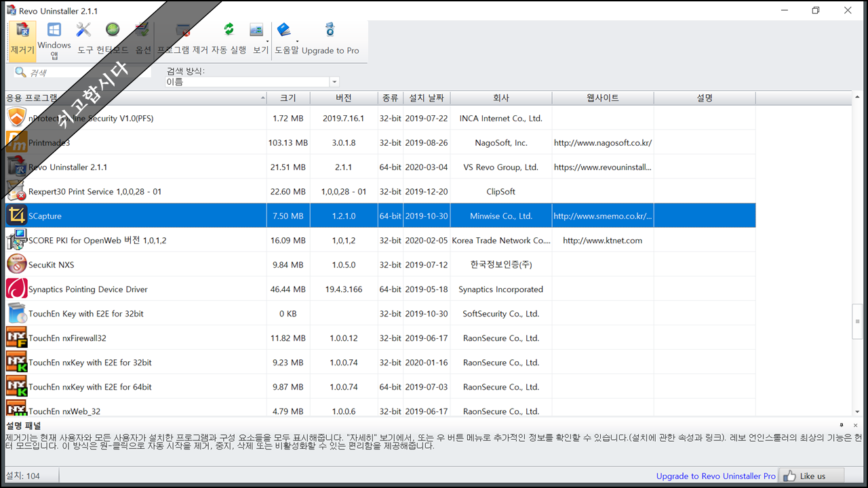Open the Windows 앱 toolbar view
The width and height of the screenshot is (868, 488).
[54, 41]
